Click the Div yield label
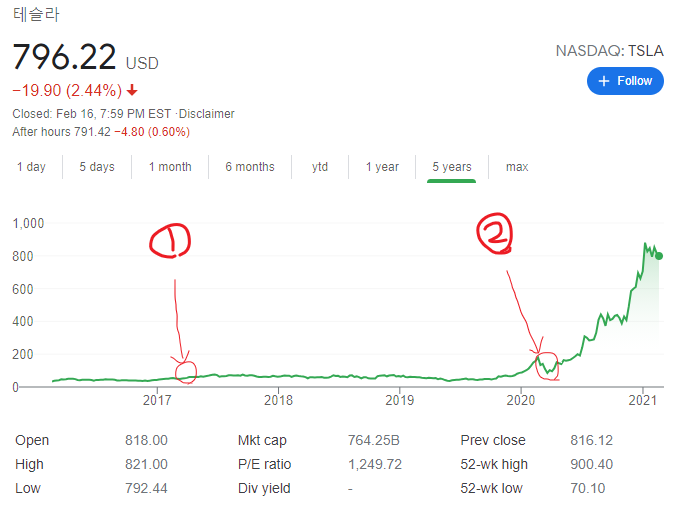This screenshot has height=510, width=681. tap(264, 488)
